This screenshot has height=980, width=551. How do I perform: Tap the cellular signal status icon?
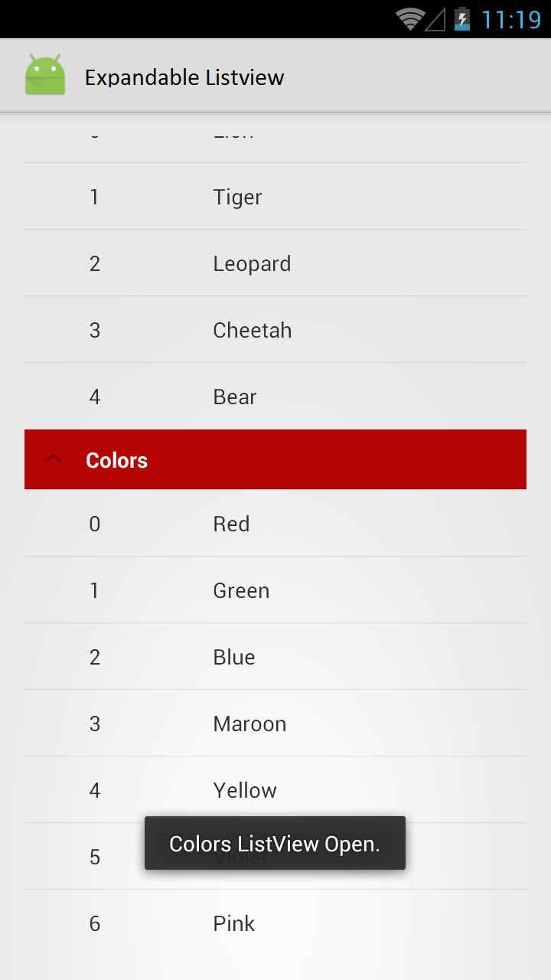435,20
